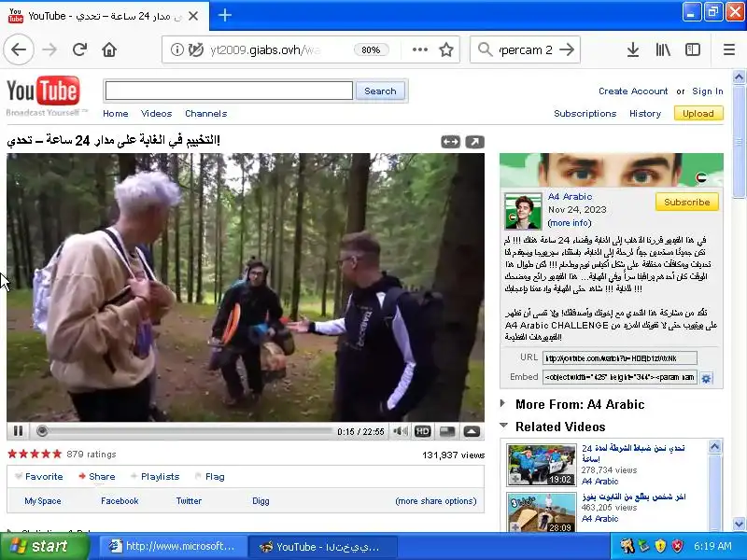Open the player up-arrow menu button
The image size is (747, 560).
pos(472,431)
